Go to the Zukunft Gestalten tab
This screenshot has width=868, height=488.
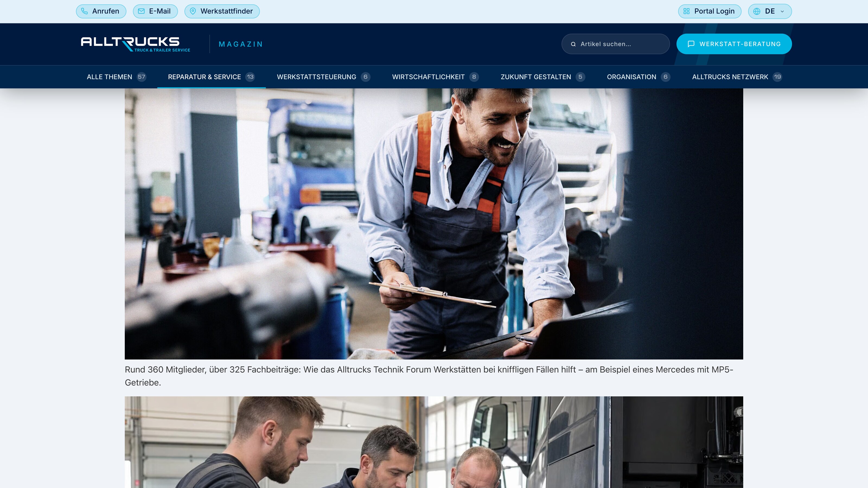pos(543,77)
